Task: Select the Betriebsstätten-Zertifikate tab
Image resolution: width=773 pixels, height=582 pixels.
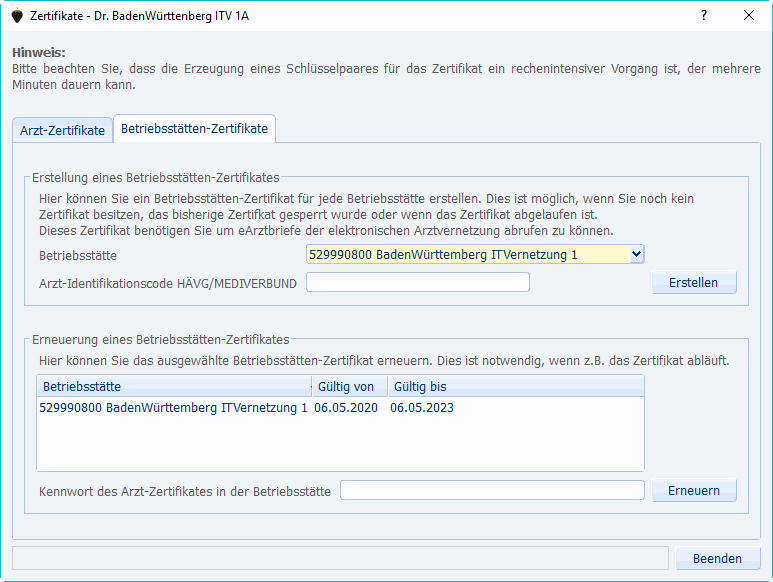Action: (194, 128)
